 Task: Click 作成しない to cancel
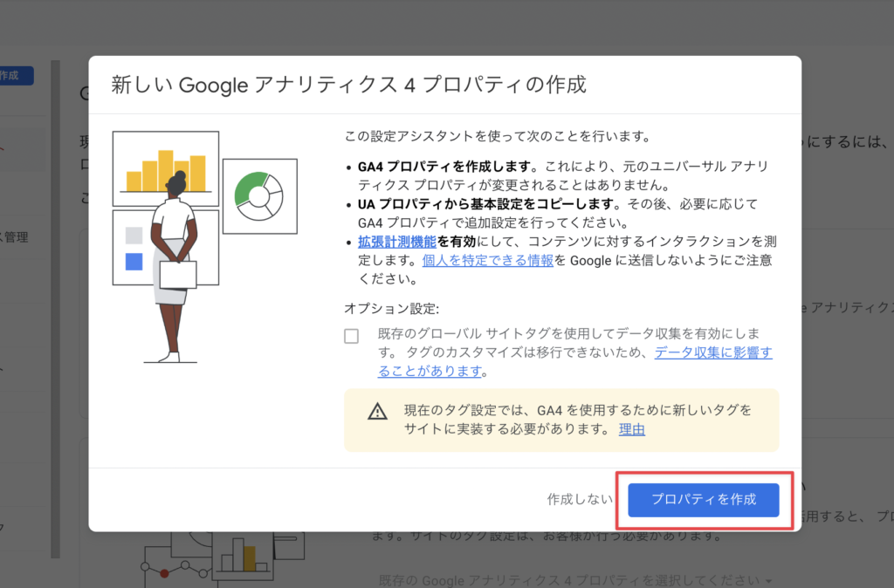[x=580, y=500]
